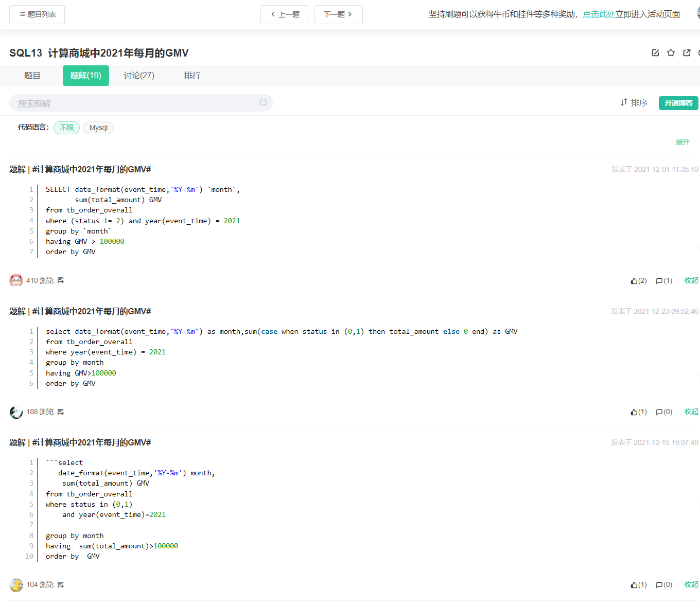Select the 不限 language filter
700x607 pixels.
coord(66,128)
